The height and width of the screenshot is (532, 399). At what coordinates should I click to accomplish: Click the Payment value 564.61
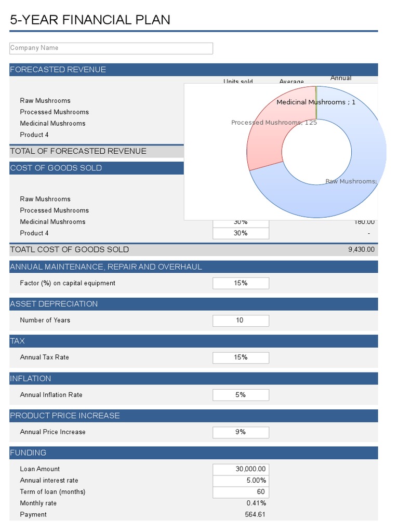(x=255, y=515)
